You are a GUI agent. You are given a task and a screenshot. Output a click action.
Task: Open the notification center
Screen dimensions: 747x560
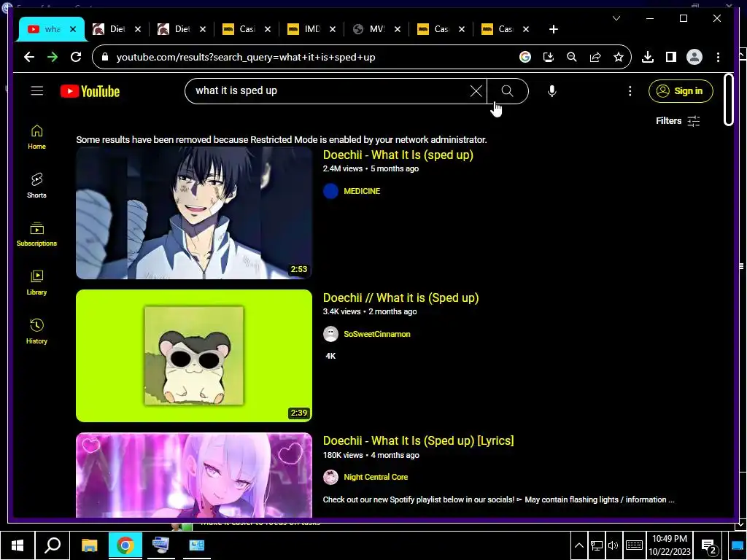tap(710, 545)
